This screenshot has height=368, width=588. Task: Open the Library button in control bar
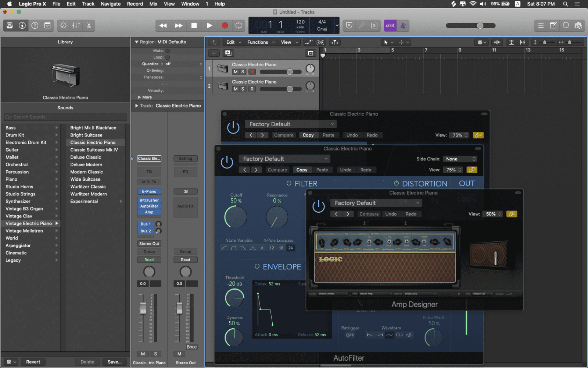coord(10,25)
